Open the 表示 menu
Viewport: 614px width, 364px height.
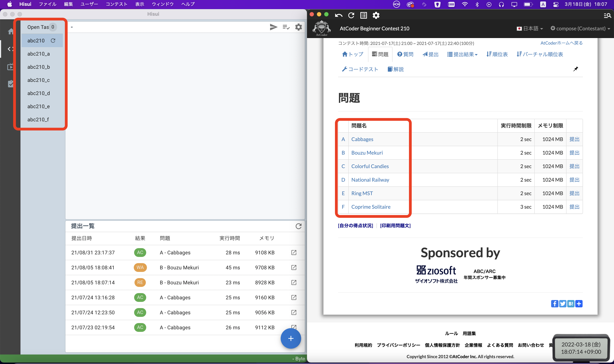click(x=140, y=4)
